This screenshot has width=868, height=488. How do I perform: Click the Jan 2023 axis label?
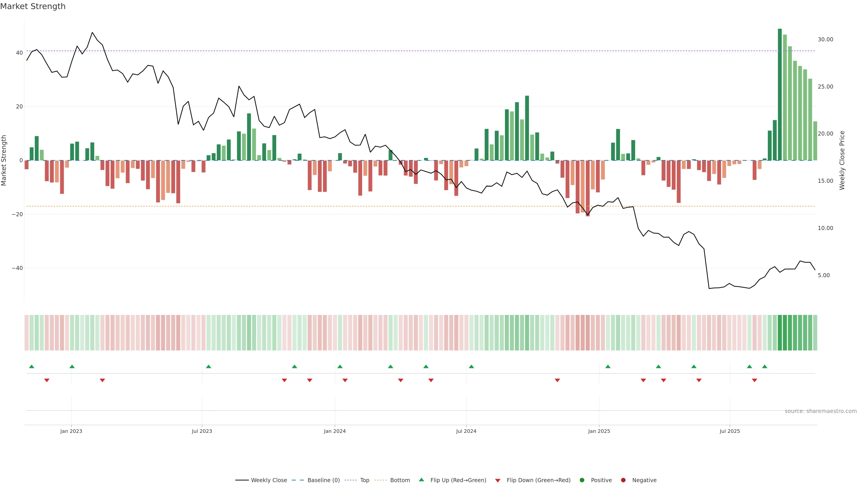[71, 431]
